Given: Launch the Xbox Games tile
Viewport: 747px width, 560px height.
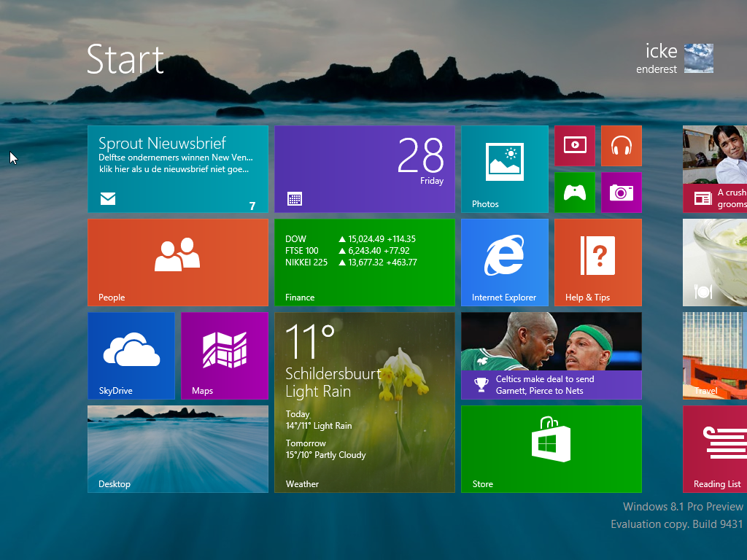Looking at the screenshot, I should (x=574, y=192).
